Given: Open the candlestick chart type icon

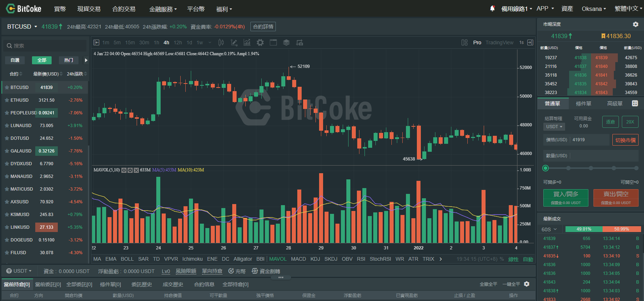Looking at the screenshot, I should pyautogui.click(x=221, y=42).
